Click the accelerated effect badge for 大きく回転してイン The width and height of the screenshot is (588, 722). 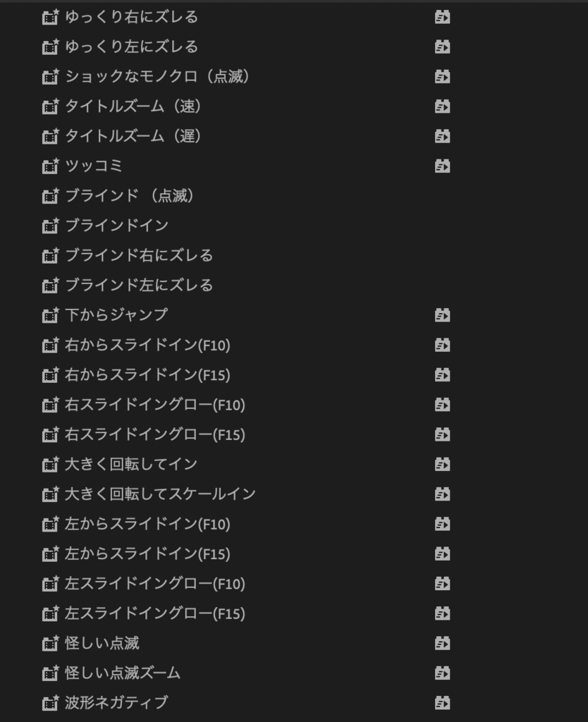coord(442,464)
